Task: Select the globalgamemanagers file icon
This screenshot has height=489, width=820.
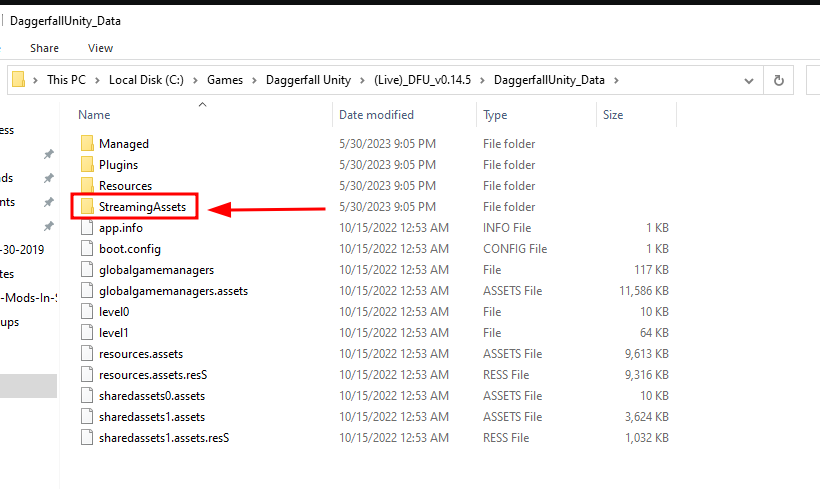Action: tap(87, 269)
